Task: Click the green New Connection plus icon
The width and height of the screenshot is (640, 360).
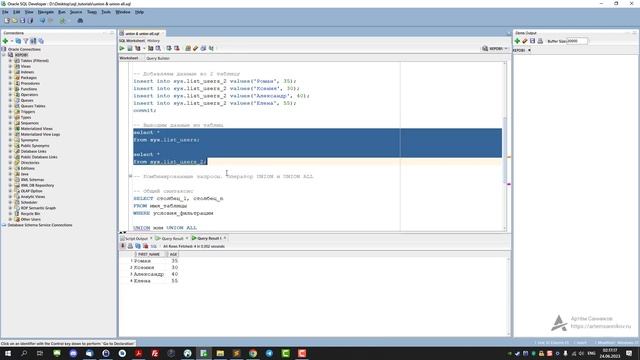Action: [x=5, y=41]
